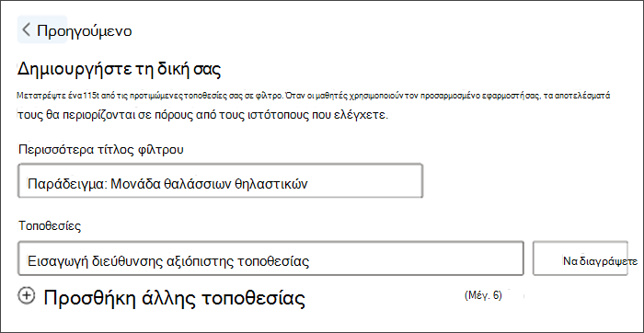
Task: Go back via the Προηγούμενο label
Action: [x=85, y=30]
